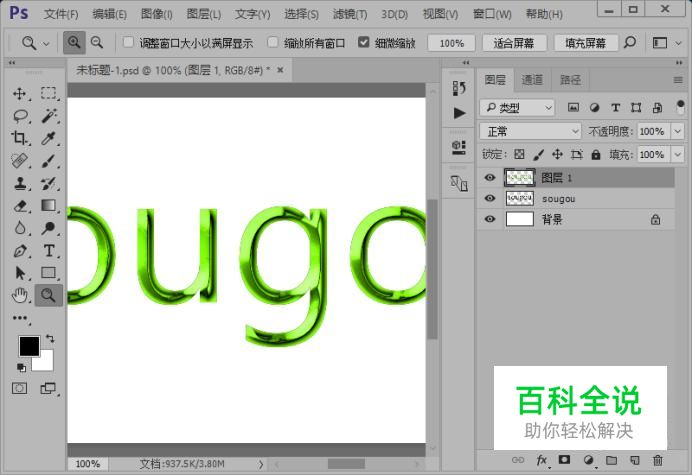This screenshot has width=692, height=475.
Task: Select the Eraser tool
Action: [x=19, y=206]
